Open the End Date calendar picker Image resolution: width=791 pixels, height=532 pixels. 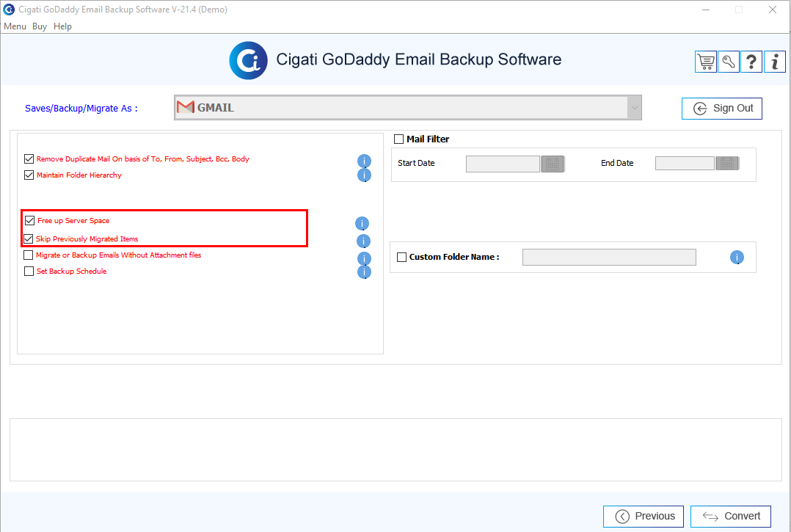[727, 164]
